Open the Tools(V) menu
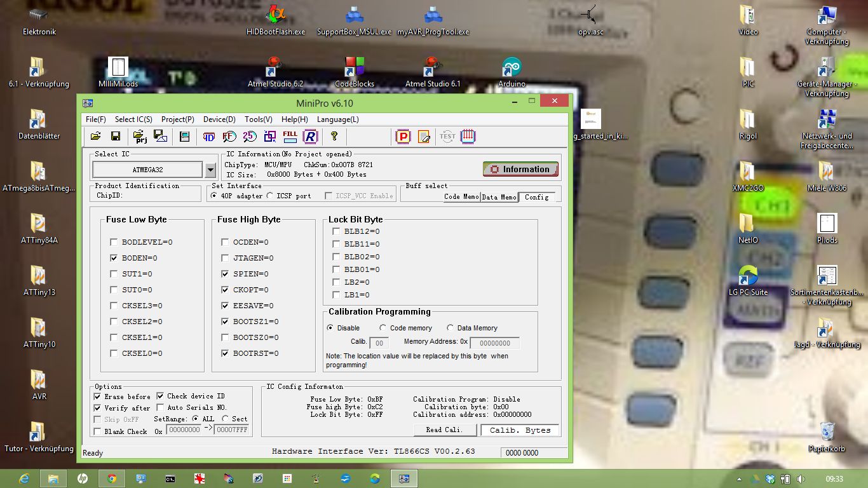Image resolution: width=868 pixels, height=488 pixels. pyautogui.click(x=258, y=119)
